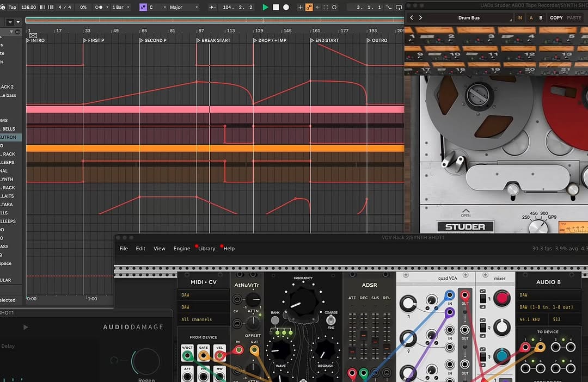The image size is (588, 382).
Task: Open MIDI-CV All channels selector
Action: tap(203, 319)
